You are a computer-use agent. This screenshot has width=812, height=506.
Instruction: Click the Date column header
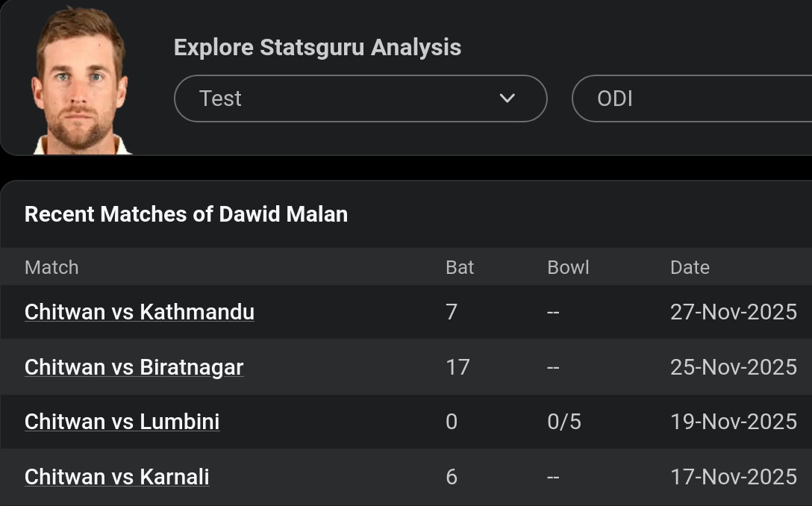tap(690, 267)
